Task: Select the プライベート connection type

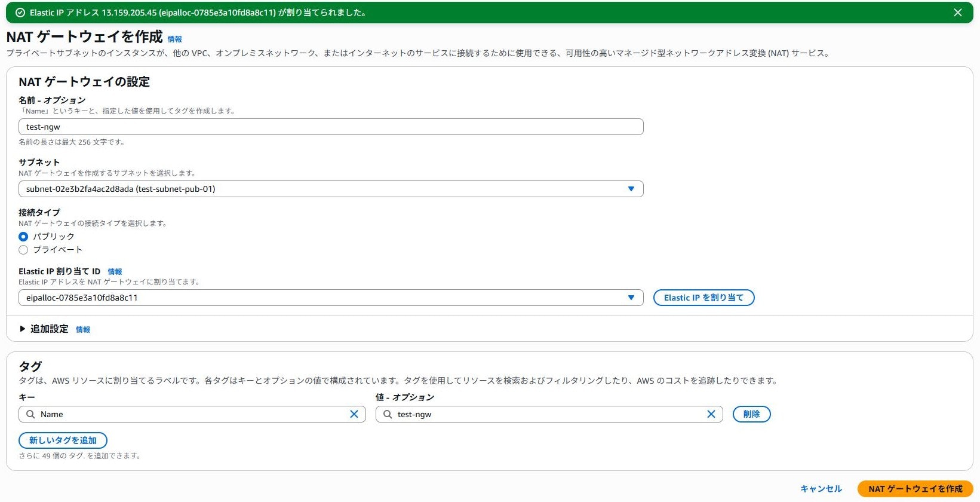Action: (x=23, y=250)
